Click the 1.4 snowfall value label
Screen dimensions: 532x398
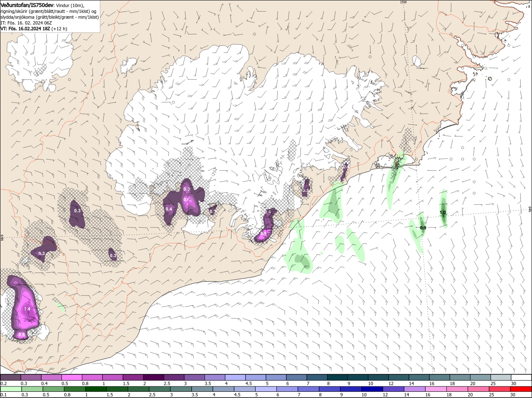[x=27, y=309]
